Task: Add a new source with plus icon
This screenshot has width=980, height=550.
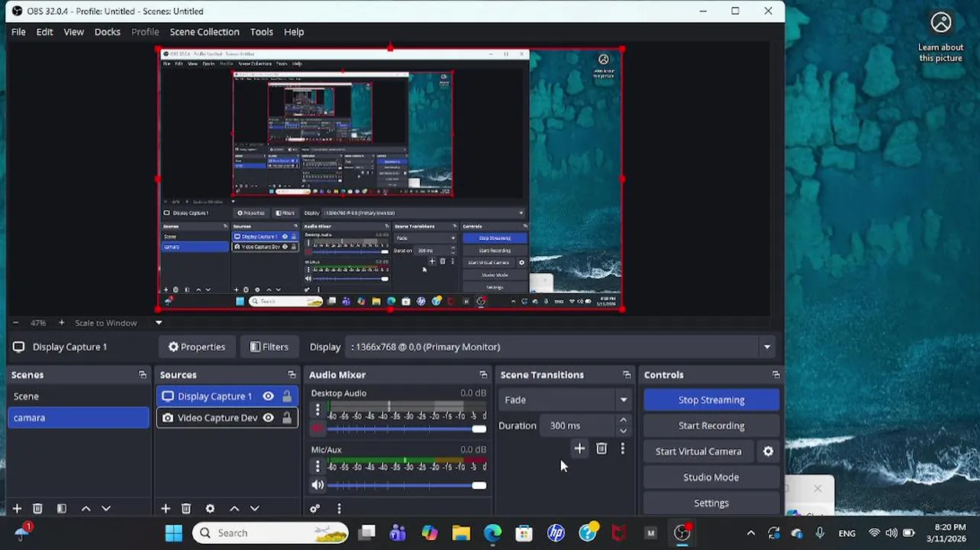Action: [x=166, y=509]
